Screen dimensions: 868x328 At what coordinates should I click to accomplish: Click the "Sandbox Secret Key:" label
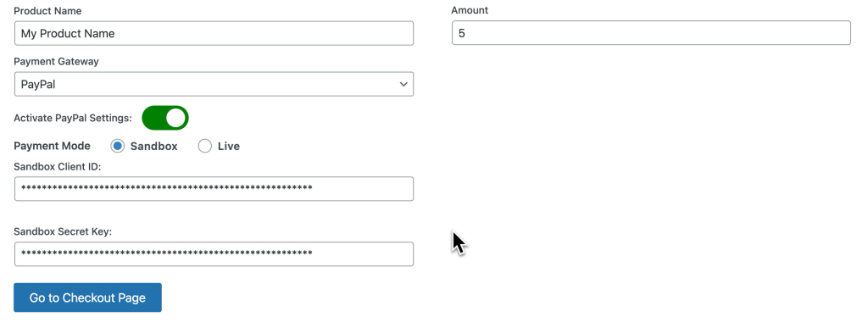[x=63, y=231]
